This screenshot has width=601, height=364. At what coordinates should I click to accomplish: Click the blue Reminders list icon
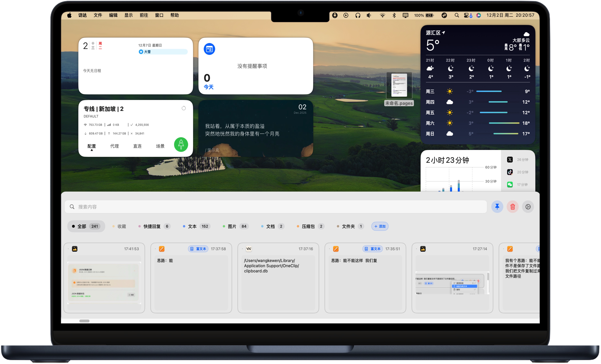click(209, 49)
